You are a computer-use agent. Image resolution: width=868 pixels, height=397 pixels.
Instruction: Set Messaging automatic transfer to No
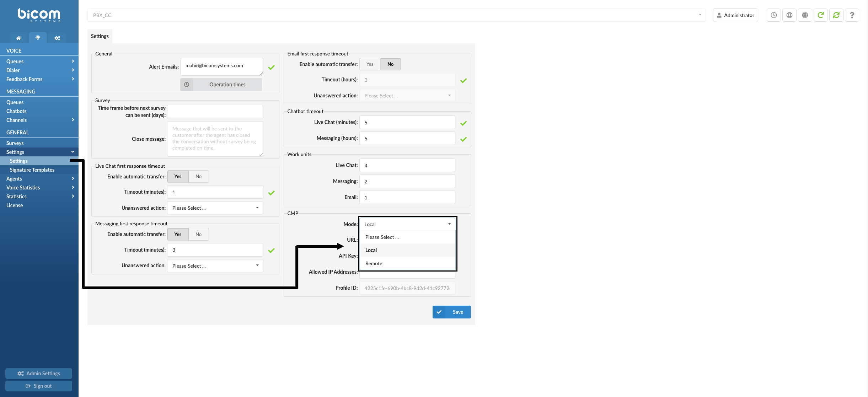point(198,234)
